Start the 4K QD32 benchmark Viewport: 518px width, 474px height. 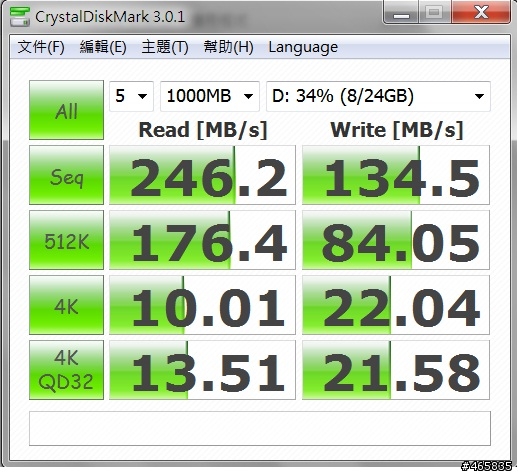66,370
